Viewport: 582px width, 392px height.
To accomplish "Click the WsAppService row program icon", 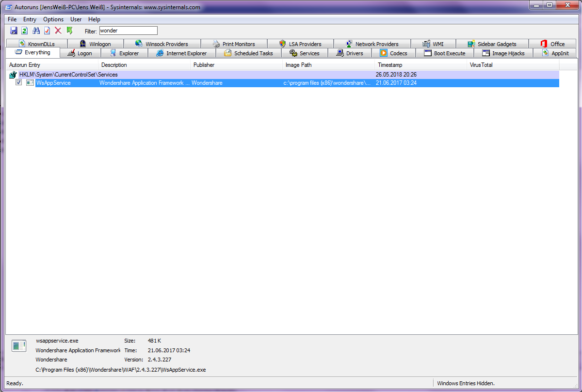I will pos(30,83).
